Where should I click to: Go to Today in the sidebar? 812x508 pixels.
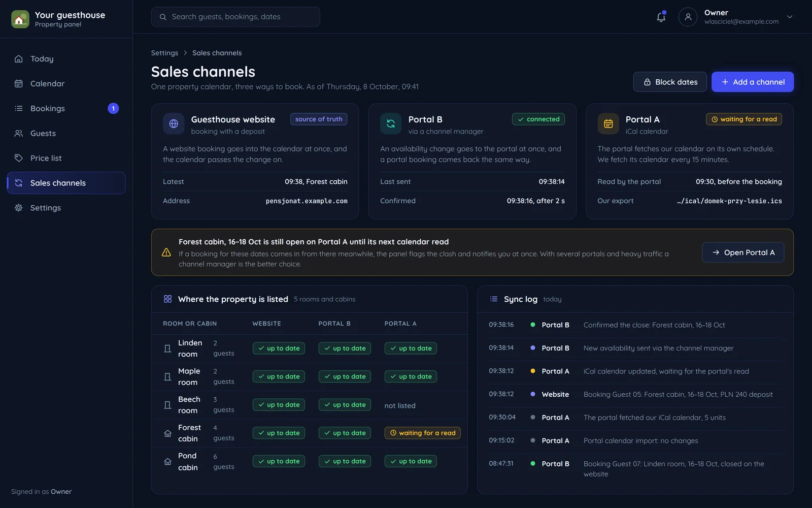[x=66, y=59]
